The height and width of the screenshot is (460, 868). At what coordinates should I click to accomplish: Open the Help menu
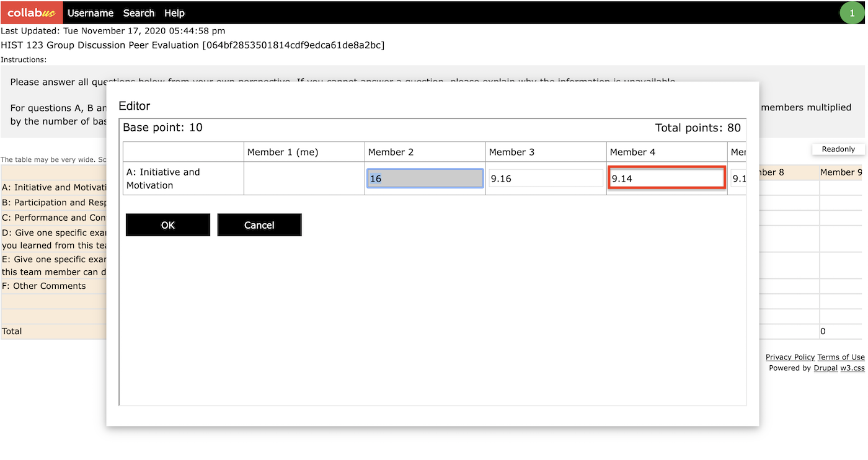pos(174,13)
